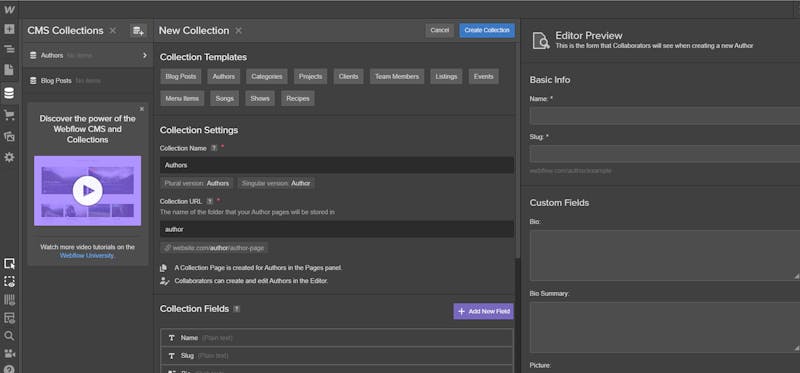
Task: Choose the Listings template
Action: click(446, 77)
